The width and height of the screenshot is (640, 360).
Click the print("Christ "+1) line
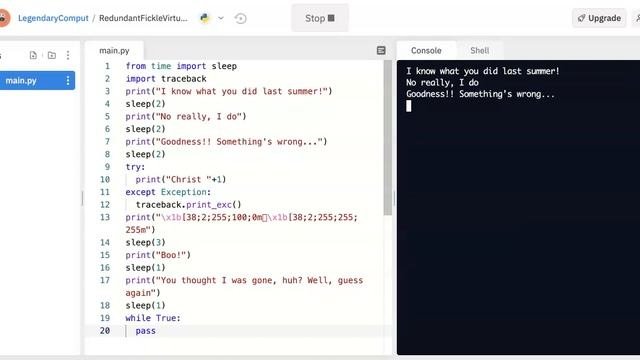pos(181,180)
